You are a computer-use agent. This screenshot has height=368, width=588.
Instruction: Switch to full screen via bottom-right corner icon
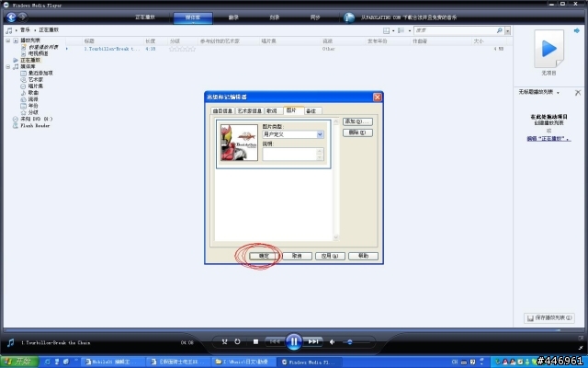click(x=582, y=339)
